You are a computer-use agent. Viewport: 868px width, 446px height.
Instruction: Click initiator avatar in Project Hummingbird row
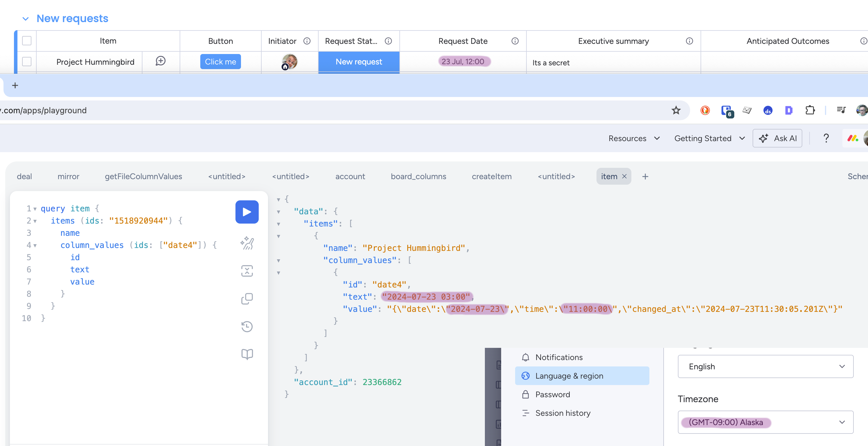(x=290, y=62)
